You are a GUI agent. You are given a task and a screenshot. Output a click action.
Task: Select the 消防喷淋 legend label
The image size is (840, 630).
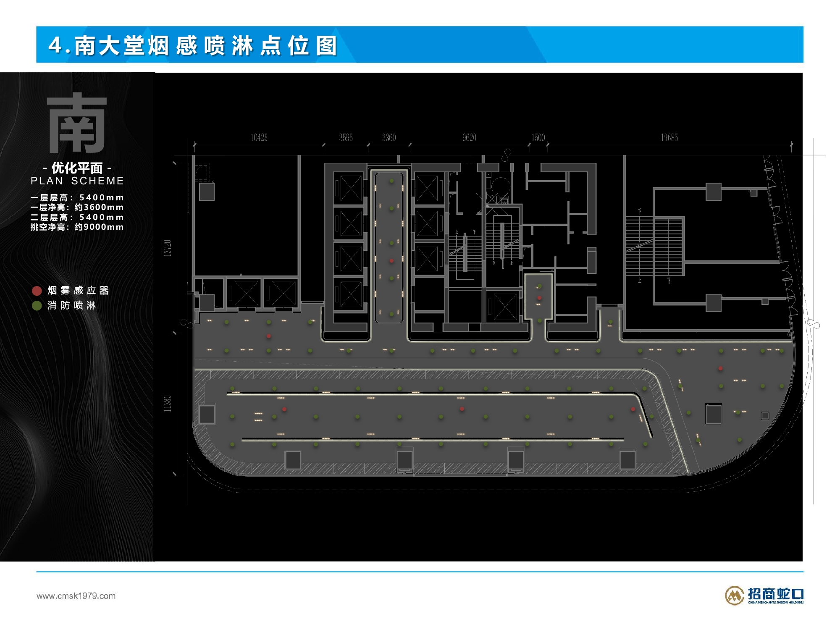pos(72,305)
